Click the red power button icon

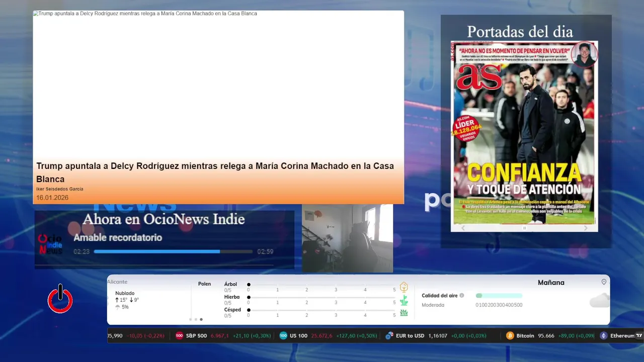(x=60, y=299)
